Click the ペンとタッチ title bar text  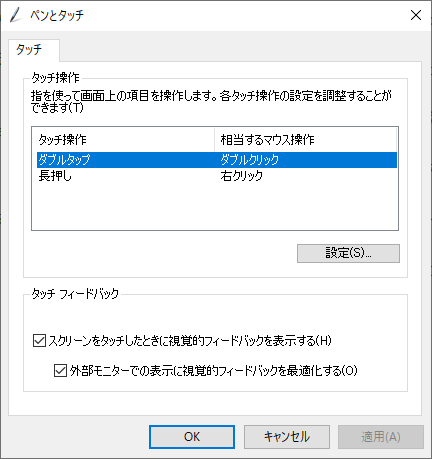click(x=57, y=15)
